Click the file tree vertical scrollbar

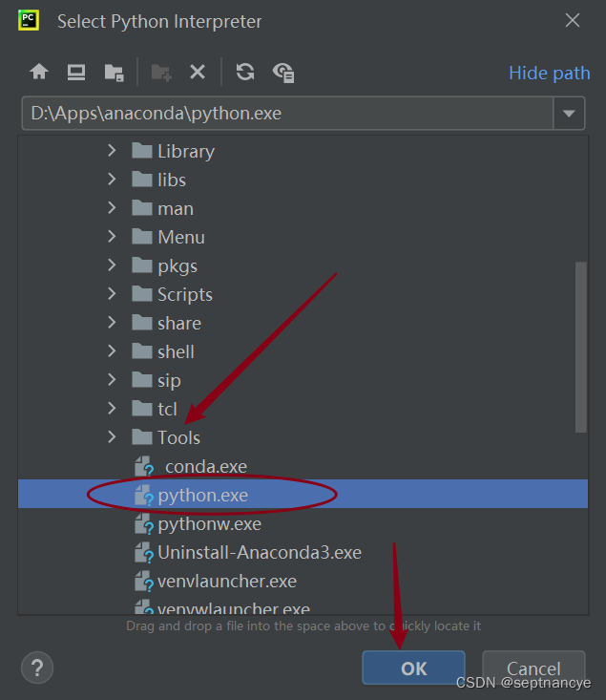(x=580, y=347)
